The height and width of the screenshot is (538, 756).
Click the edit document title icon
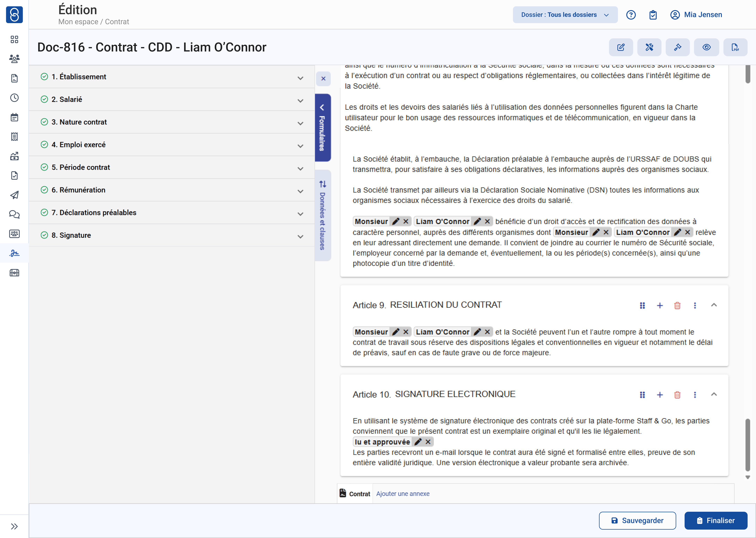point(621,47)
